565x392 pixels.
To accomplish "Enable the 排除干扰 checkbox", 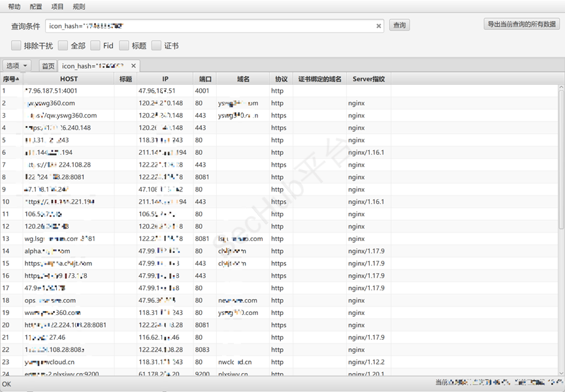I will (x=16, y=46).
